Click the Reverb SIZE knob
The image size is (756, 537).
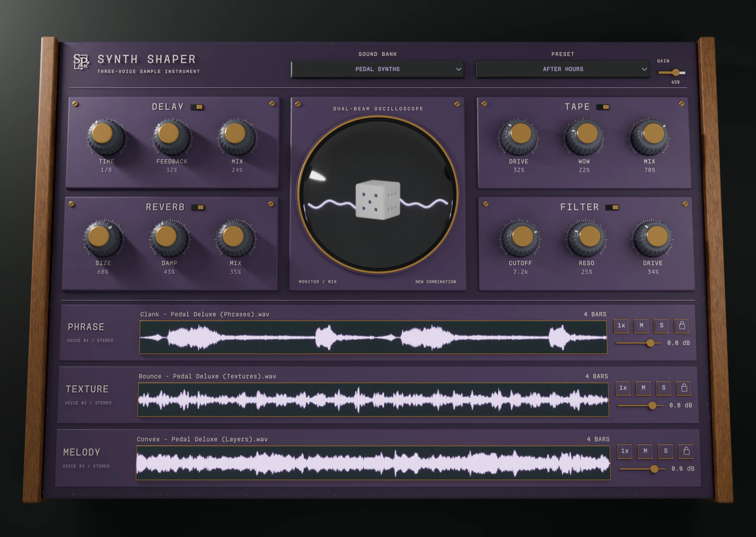[x=103, y=238]
